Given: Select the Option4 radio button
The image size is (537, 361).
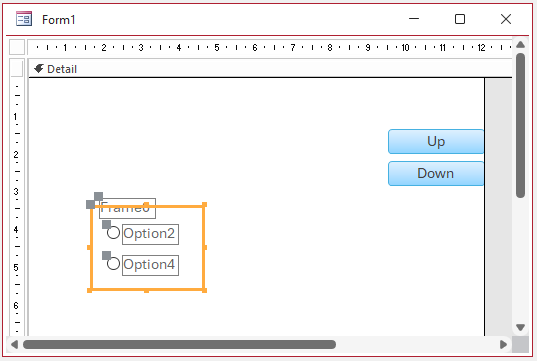Looking at the screenshot, I should [x=113, y=263].
